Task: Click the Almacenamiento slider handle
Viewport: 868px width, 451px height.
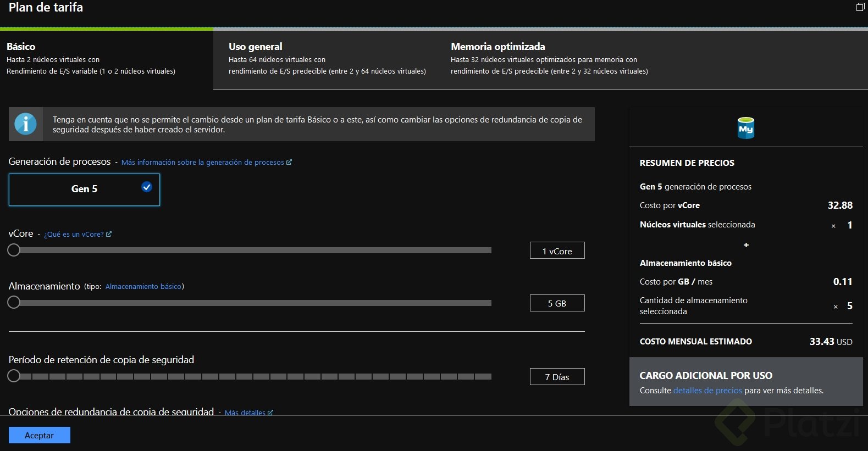Action: 14,302
